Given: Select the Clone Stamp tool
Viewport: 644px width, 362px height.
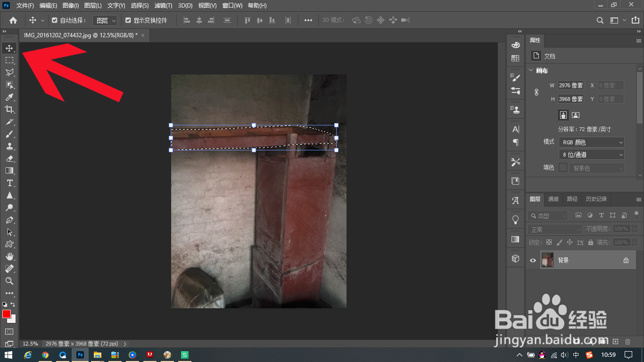Looking at the screenshot, I should point(9,147).
